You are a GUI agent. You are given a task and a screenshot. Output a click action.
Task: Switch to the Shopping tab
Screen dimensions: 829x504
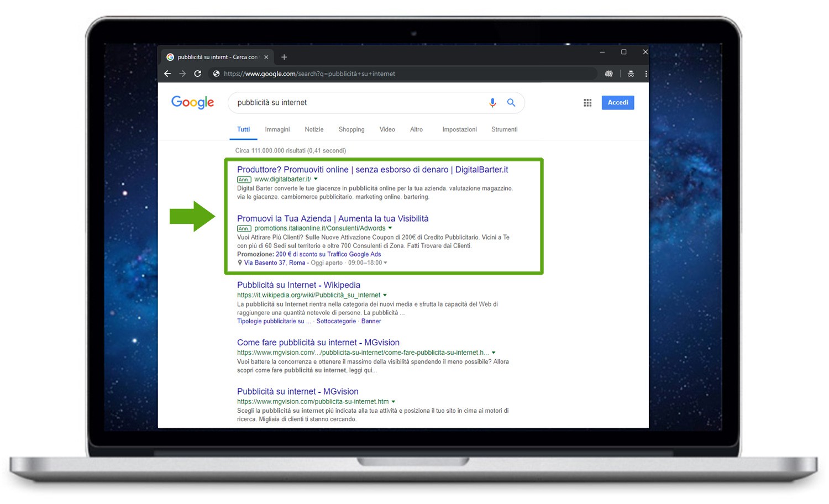click(x=351, y=129)
